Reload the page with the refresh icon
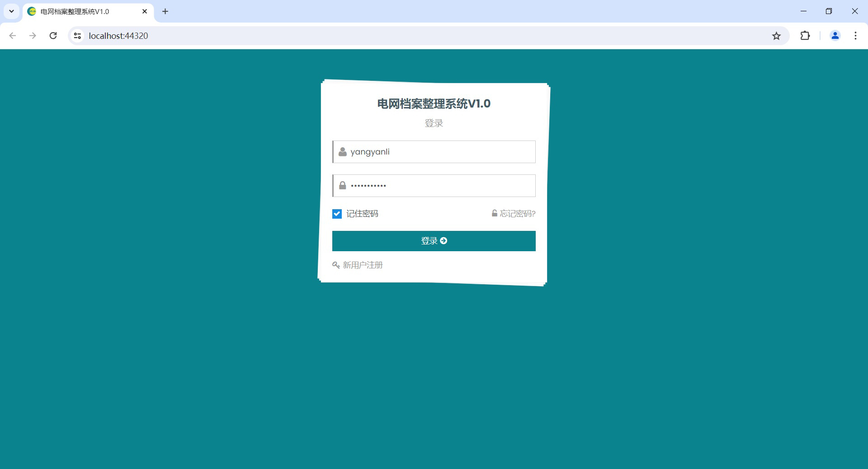868x469 pixels. coord(53,36)
